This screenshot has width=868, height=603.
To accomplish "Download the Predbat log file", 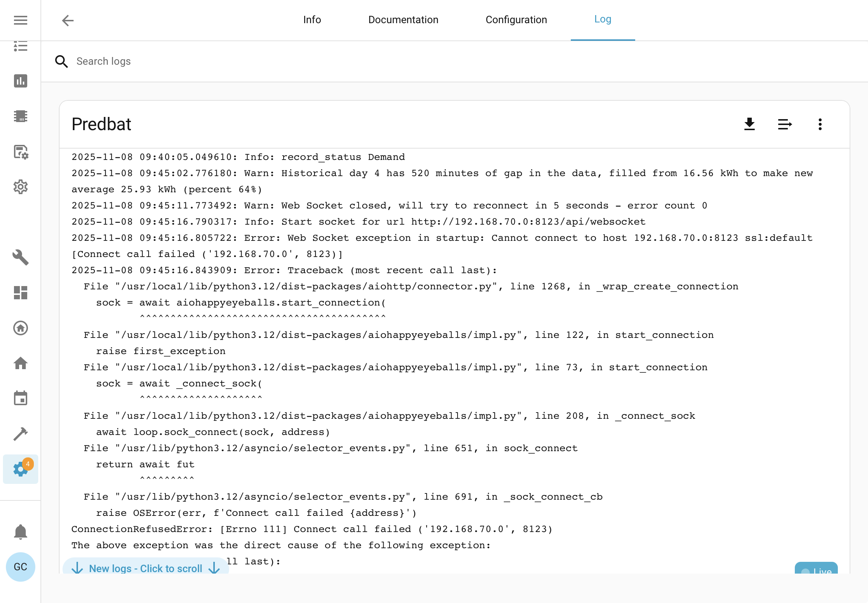I will (x=749, y=124).
